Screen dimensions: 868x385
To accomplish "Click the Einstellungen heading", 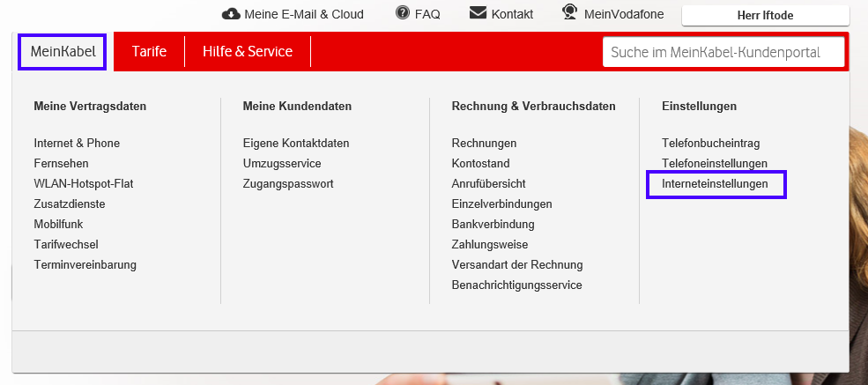I will (x=699, y=107).
